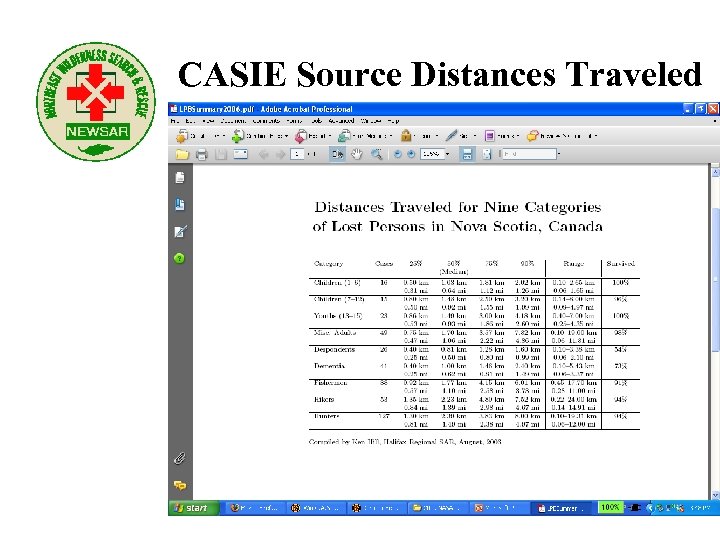The width and height of the screenshot is (720, 540).
Task: Click the Print icon
Action: 202,154
